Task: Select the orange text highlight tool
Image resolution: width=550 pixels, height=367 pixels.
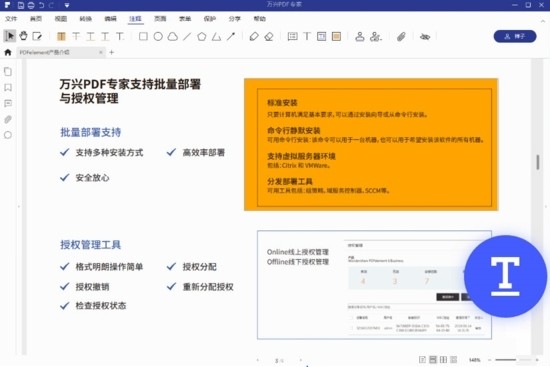Action: click(61, 36)
